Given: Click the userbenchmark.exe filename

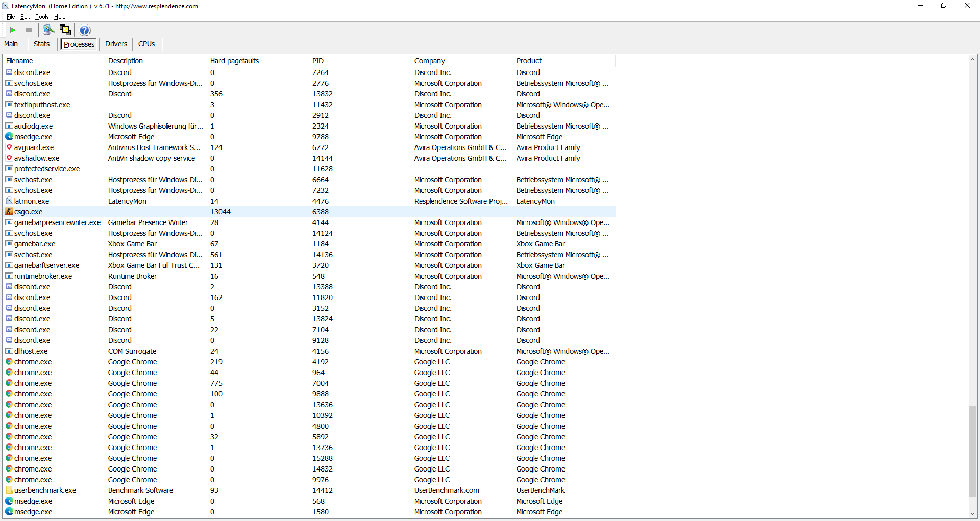Looking at the screenshot, I should 45,490.
